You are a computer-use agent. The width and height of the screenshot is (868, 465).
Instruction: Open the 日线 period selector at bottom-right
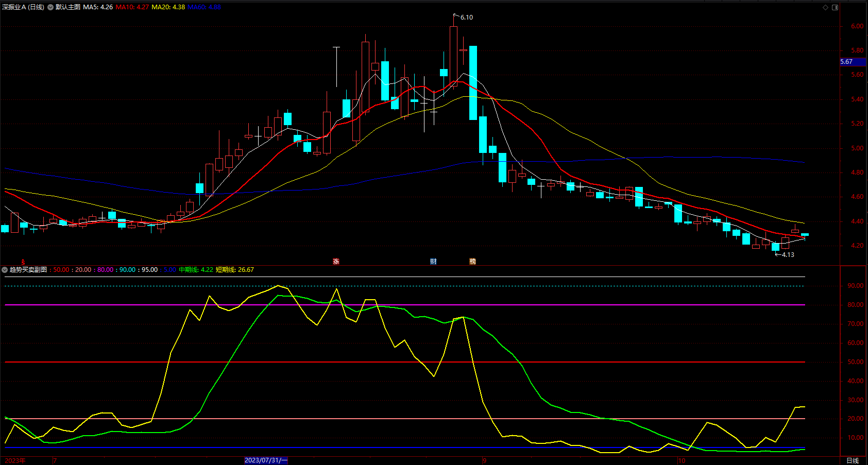click(853, 460)
